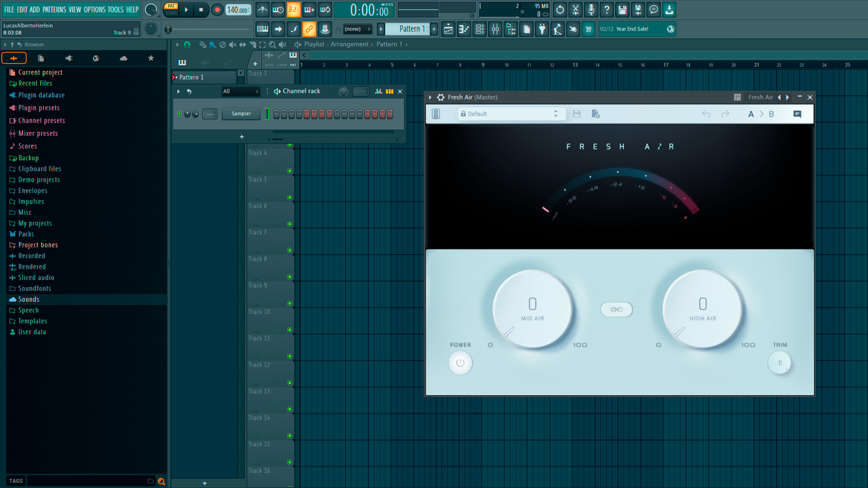Click the shopping cart icon
The width and height of the screenshot is (868, 488).
[588, 29]
